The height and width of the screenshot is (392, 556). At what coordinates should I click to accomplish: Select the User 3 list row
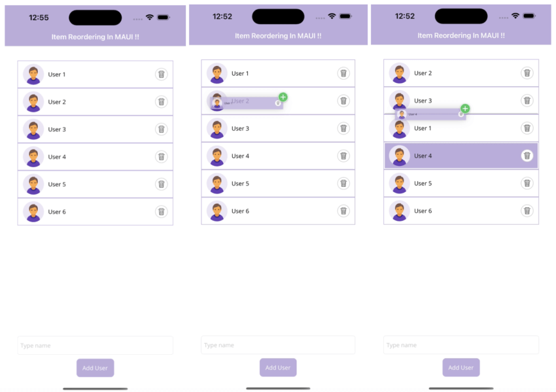pyautogui.click(x=95, y=129)
